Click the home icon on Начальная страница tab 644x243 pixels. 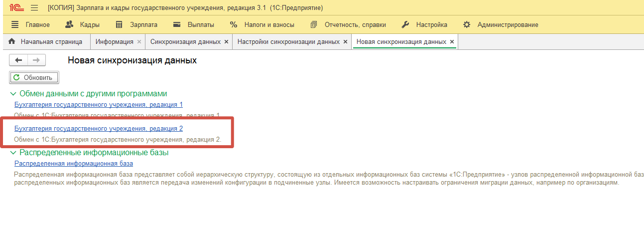point(12,41)
